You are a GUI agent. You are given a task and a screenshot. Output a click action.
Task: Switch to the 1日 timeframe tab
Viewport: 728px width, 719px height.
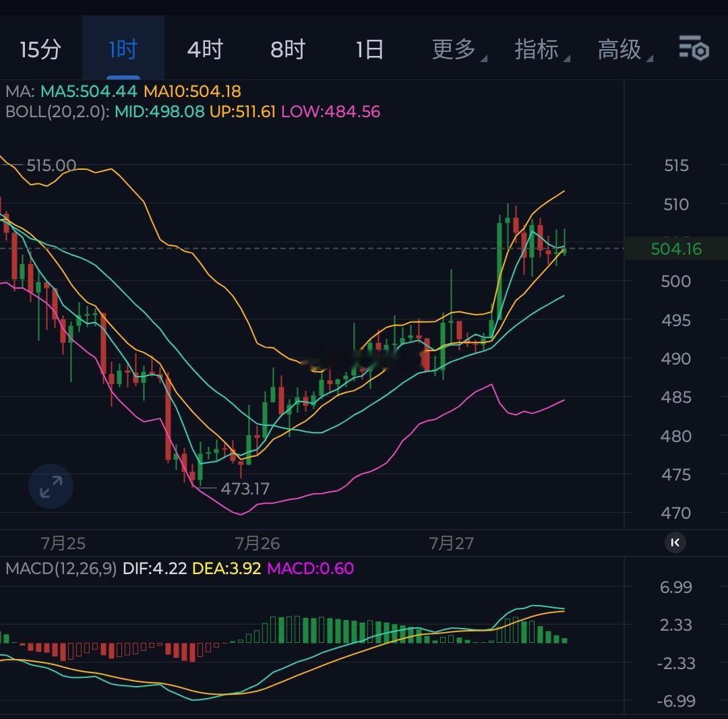pyautogui.click(x=369, y=49)
